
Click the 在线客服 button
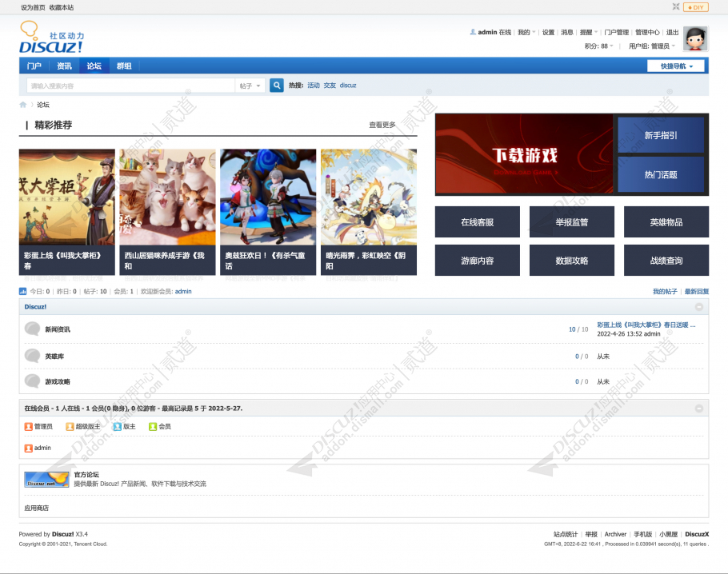[x=478, y=221]
